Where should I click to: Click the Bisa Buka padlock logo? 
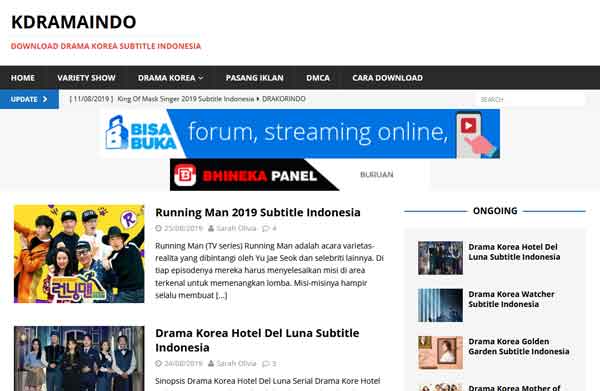pyautogui.click(x=116, y=132)
